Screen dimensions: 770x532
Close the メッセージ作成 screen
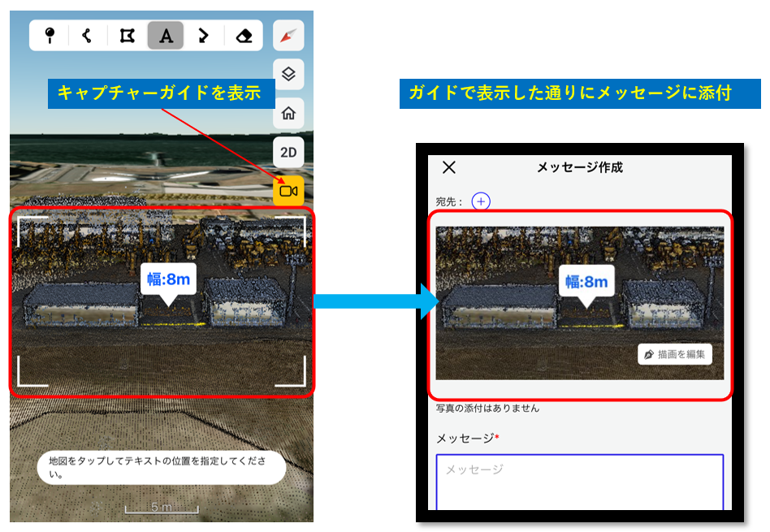click(x=449, y=167)
